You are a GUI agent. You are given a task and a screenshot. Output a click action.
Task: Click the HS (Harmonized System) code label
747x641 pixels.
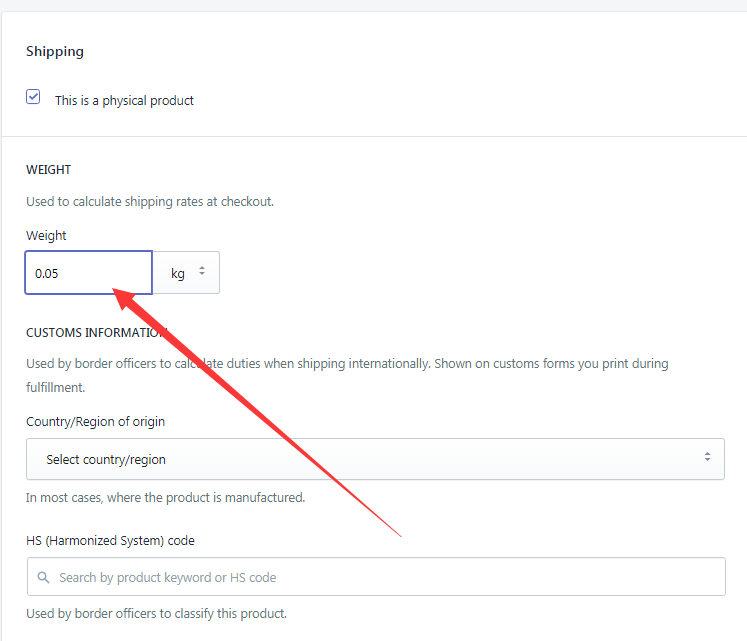(x=111, y=541)
